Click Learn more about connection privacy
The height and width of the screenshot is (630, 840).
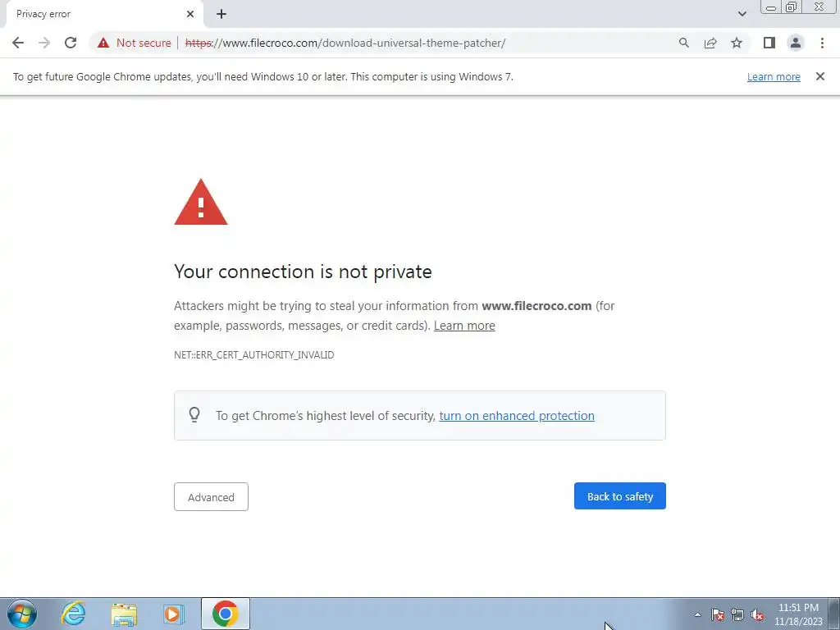point(464,326)
